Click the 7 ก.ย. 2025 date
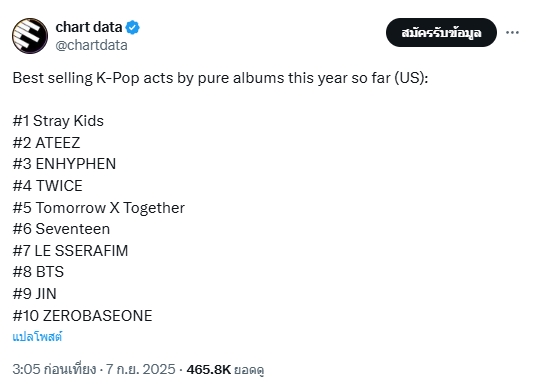The width and height of the screenshot is (533, 387). pyautogui.click(x=141, y=369)
